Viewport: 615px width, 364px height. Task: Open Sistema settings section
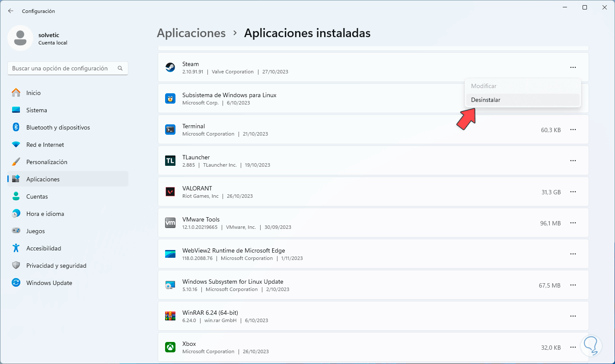click(68, 110)
